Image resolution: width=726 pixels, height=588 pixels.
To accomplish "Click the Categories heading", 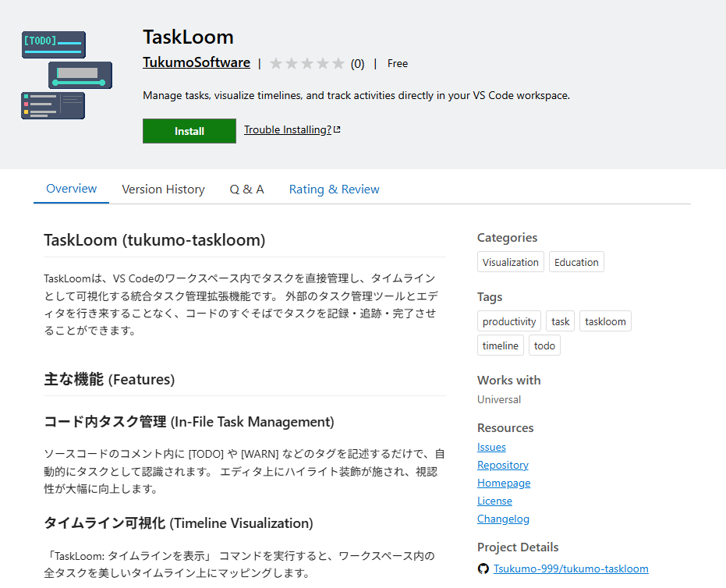I will [x=507, y=238].
